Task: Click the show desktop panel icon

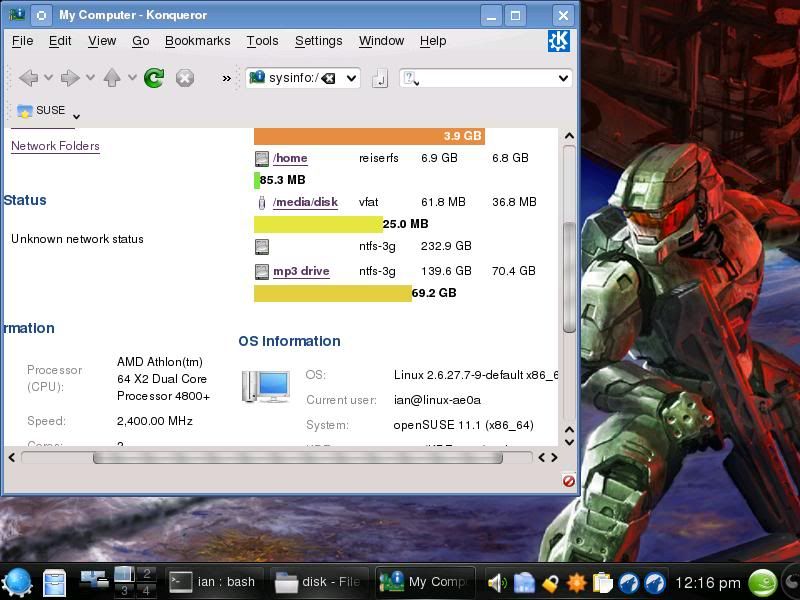Action: point(94,579)
